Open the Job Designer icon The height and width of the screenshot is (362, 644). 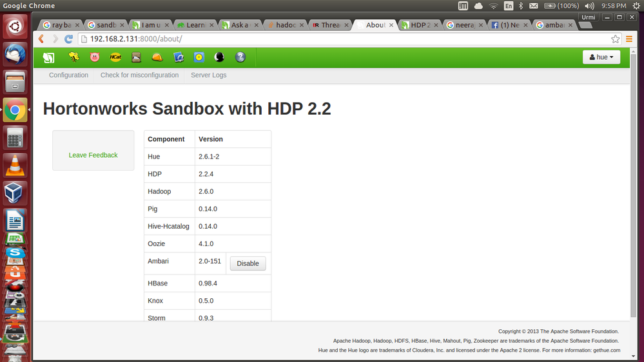(179, 57)
